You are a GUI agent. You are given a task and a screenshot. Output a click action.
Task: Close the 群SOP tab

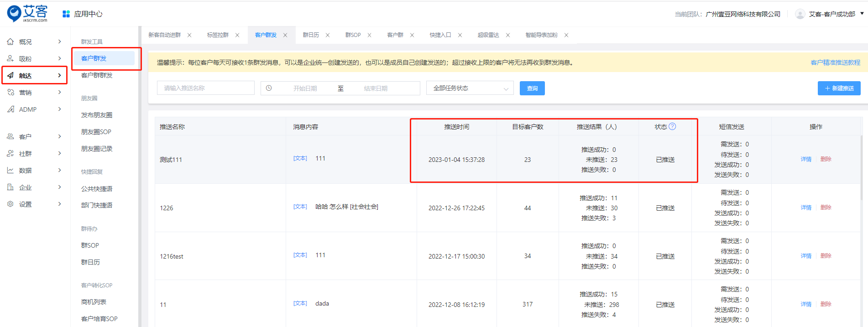(369, 35)
